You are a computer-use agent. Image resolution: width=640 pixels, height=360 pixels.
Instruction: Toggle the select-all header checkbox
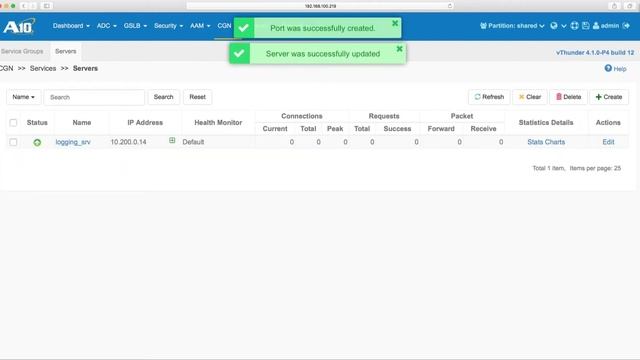tap(13, 123)
